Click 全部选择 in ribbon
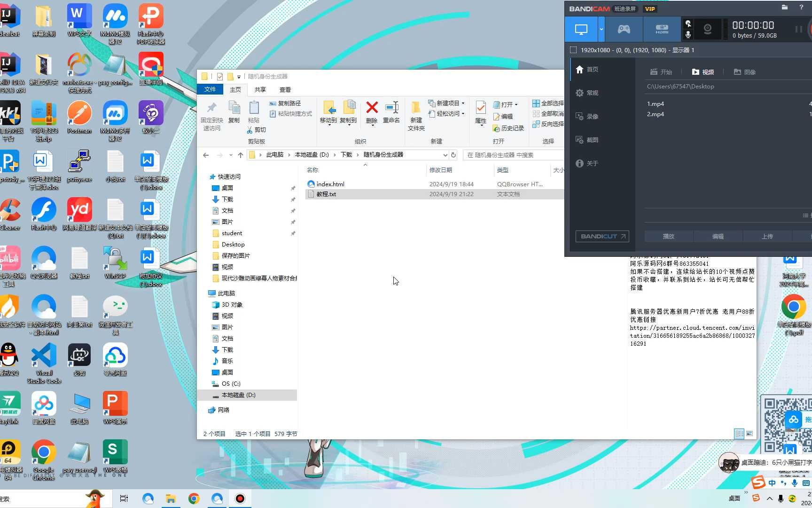The height and width of the screenshot is (508, 812). 548,103
